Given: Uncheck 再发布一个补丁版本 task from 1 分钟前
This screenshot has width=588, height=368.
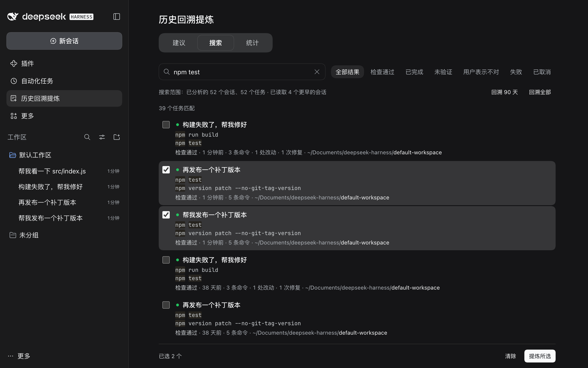Looking at the screenshot, I should (x=166, y=170).
